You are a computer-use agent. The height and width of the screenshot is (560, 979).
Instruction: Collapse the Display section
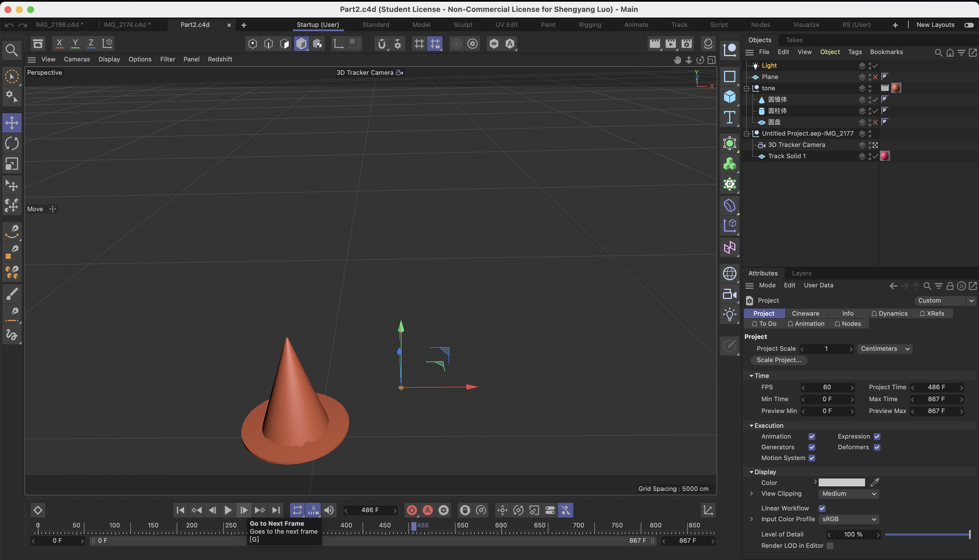(x=751, y=472)
